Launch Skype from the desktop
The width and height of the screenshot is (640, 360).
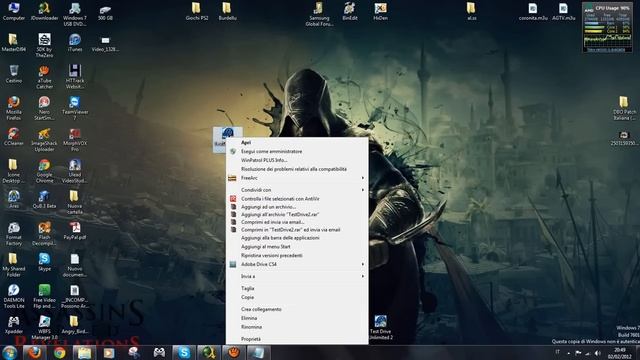(44, 262)
